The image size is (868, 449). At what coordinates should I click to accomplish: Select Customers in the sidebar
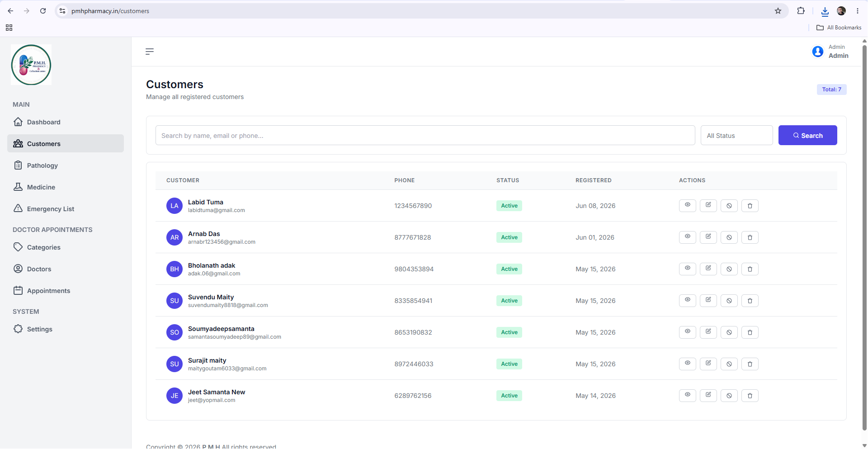(66, 143)
